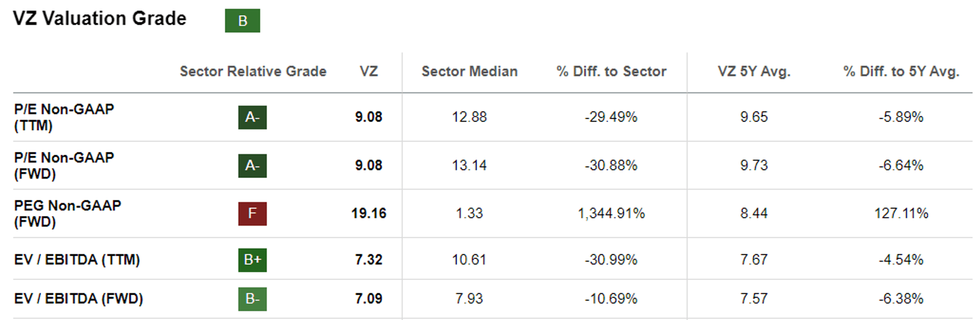The width and height of the screenshot is (980, 320).
Task: Click the red F grade badge
Action: tap(252, 214)
